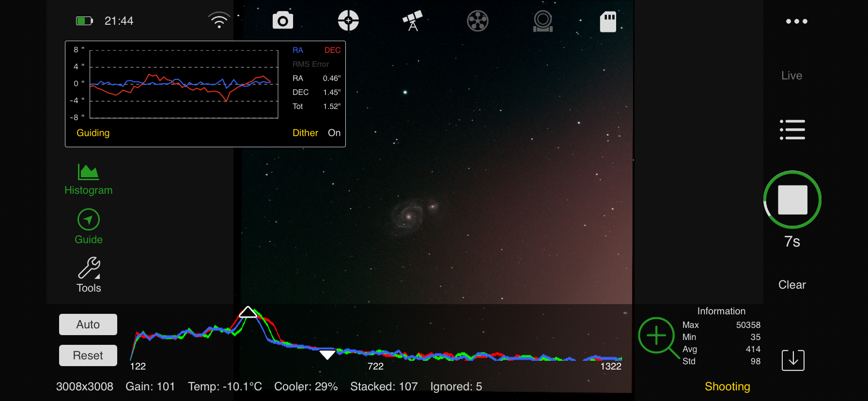Stop the current exposure capture

[792, 200]
